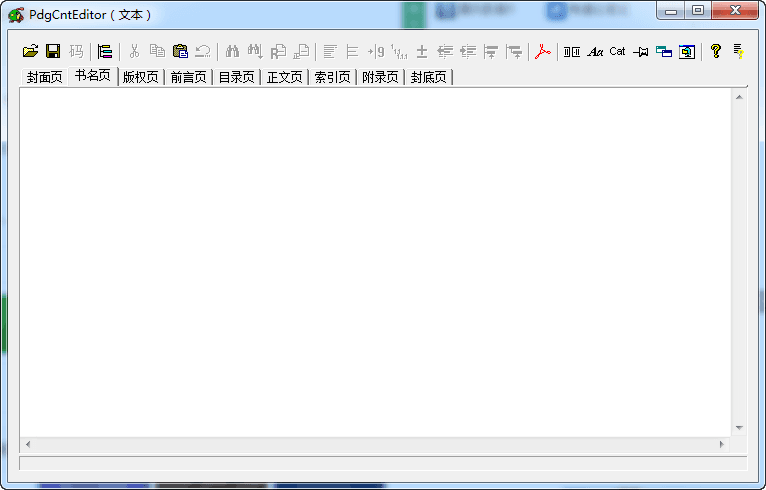Viewport: 766px width, 490px height.
Task: Click the Aa font icon
Action: tap(595, 51)
